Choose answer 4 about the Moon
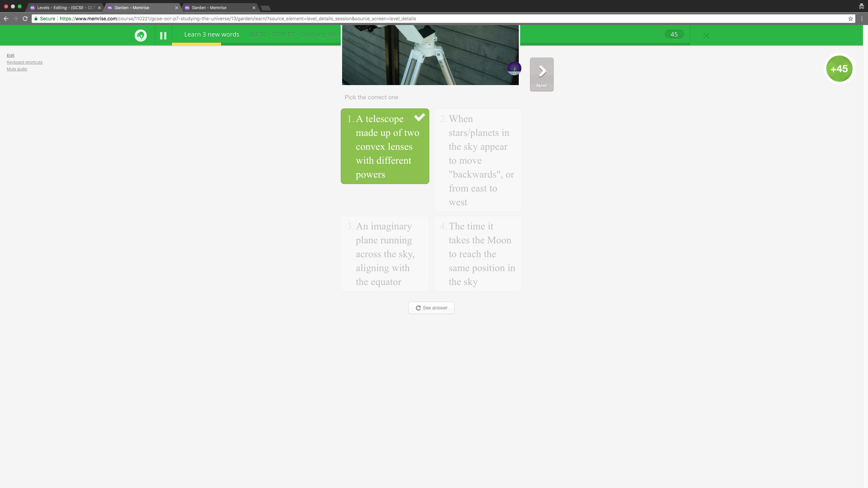868x488 pixels. tap(478, 254)
